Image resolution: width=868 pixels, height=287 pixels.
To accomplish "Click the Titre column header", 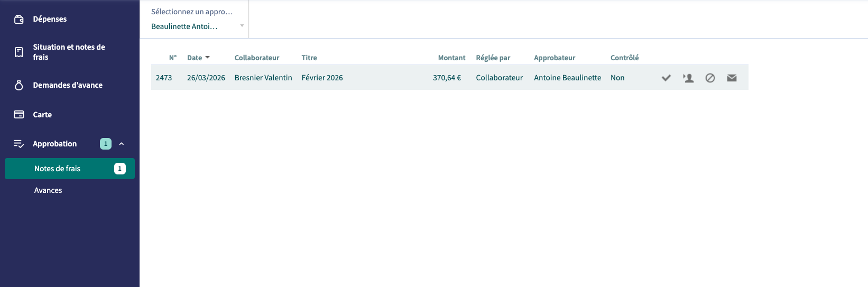I will tap(309, 58).
